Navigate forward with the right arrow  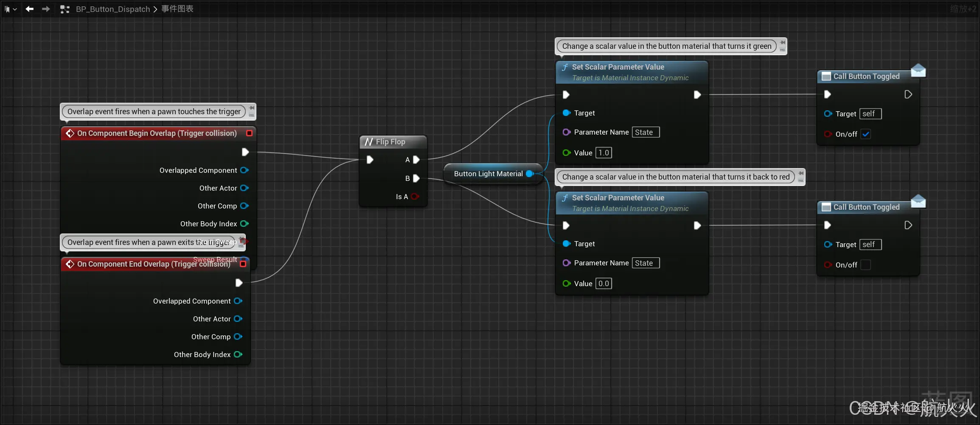coord(46,9)
